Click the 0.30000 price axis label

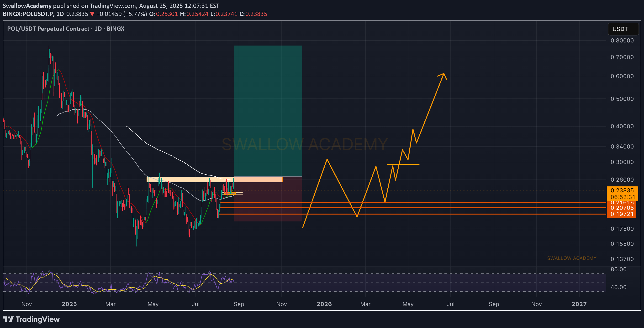coord(622,162)
